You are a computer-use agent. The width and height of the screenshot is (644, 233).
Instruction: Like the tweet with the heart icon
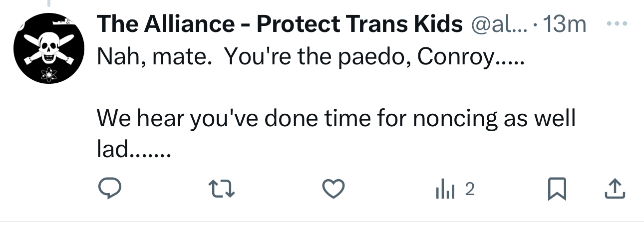pos(333,189)
